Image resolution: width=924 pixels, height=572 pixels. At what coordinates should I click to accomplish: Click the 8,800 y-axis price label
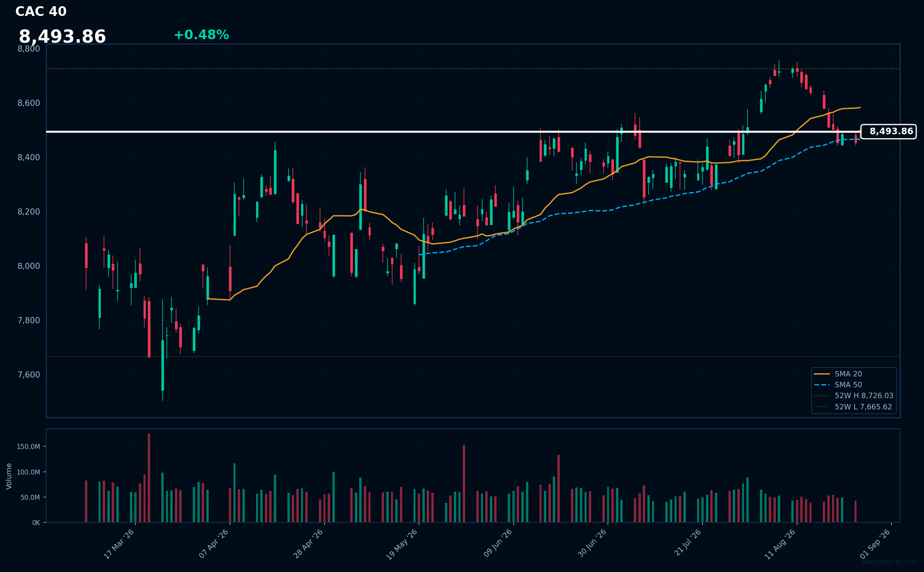(29, 49)
